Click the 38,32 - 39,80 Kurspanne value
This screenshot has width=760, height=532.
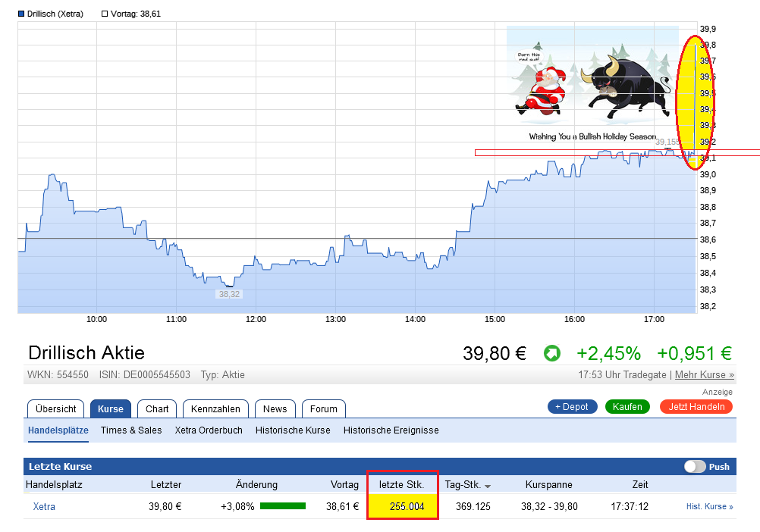coord(549,507)
